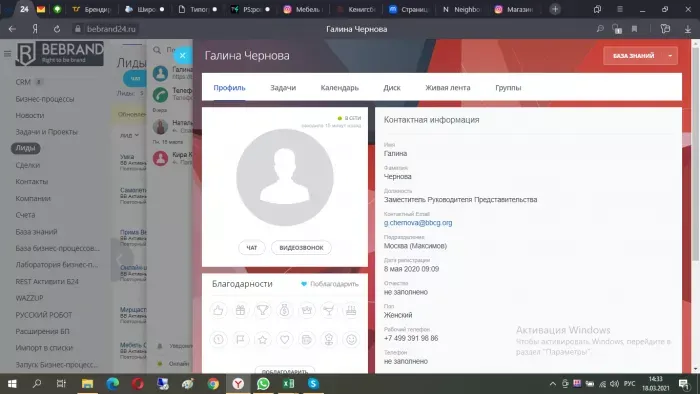Open the Профиль tab
Screen dimensions: 700x394
pos(229,88)
